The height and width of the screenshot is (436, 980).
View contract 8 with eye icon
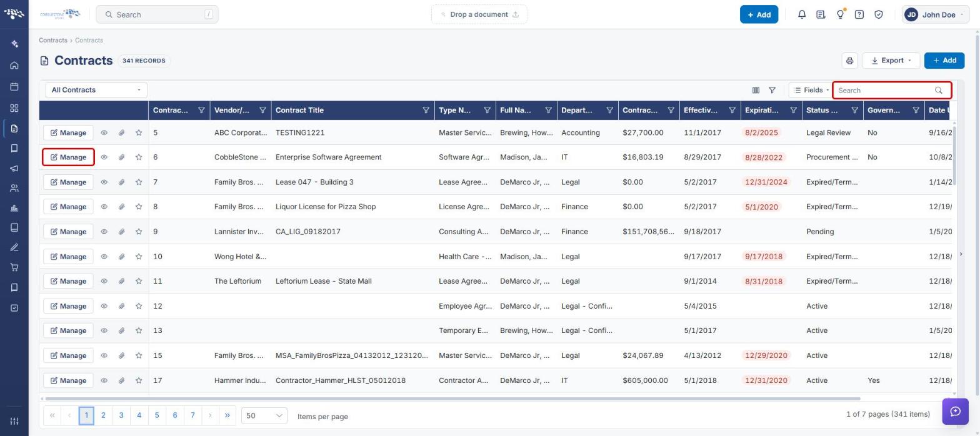point(104,207)
